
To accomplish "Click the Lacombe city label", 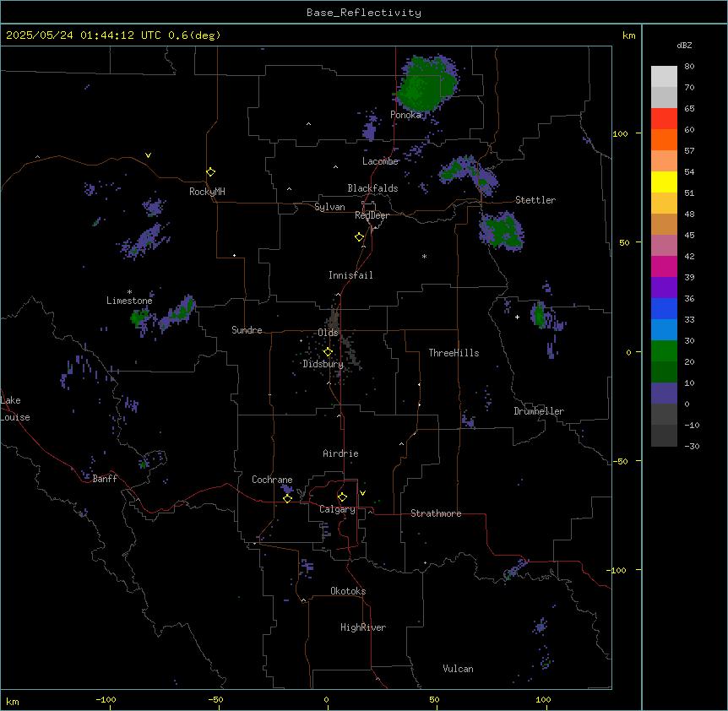I will tap(380, 161).
